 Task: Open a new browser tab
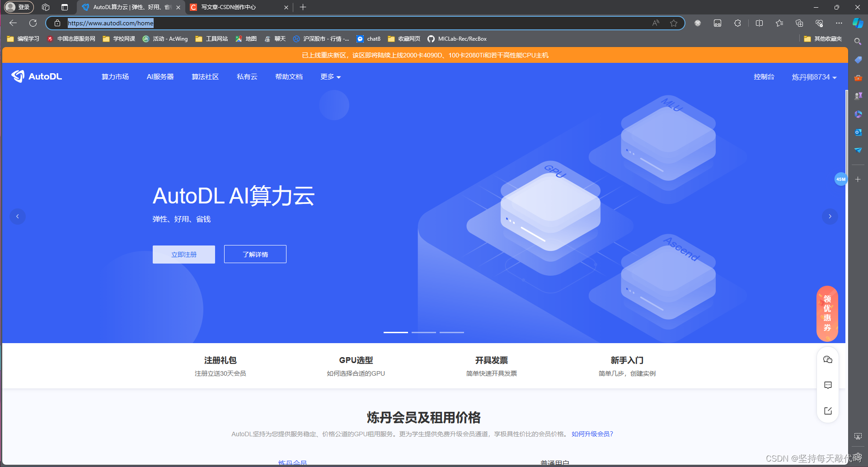pos(303,7)
